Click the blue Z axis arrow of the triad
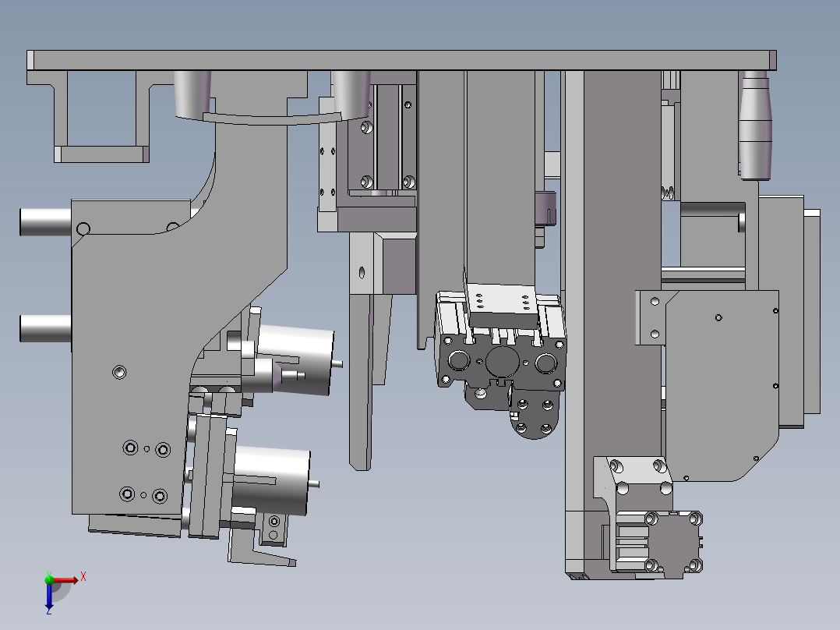This screenshot has width=840, height=630. (x=49, y=596)
